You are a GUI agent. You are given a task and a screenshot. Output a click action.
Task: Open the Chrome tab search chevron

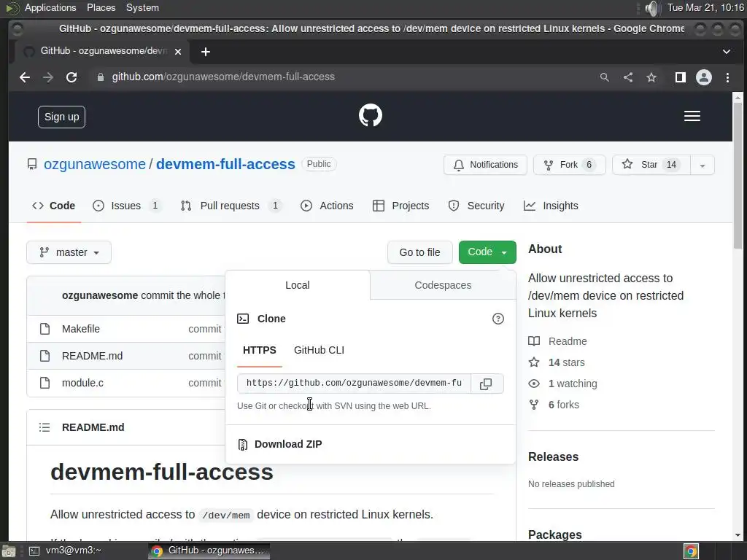(x=727, y=52)
